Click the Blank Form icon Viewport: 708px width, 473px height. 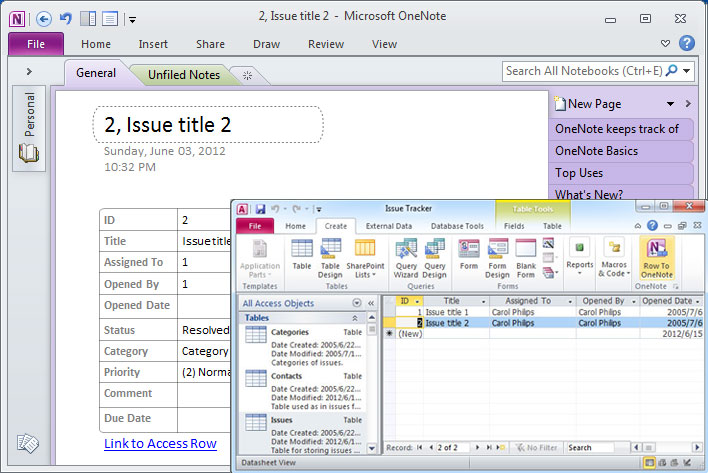[x=526, y=257]
